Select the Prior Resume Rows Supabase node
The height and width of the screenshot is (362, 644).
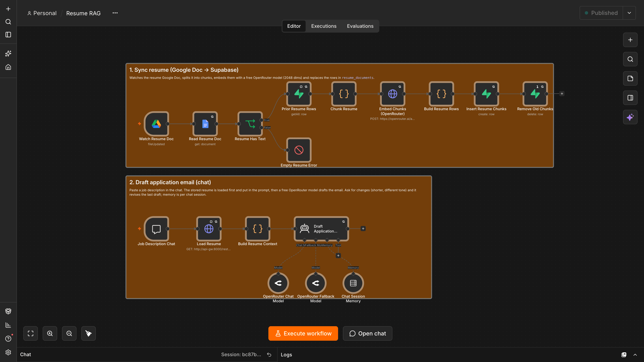[299, 94]
